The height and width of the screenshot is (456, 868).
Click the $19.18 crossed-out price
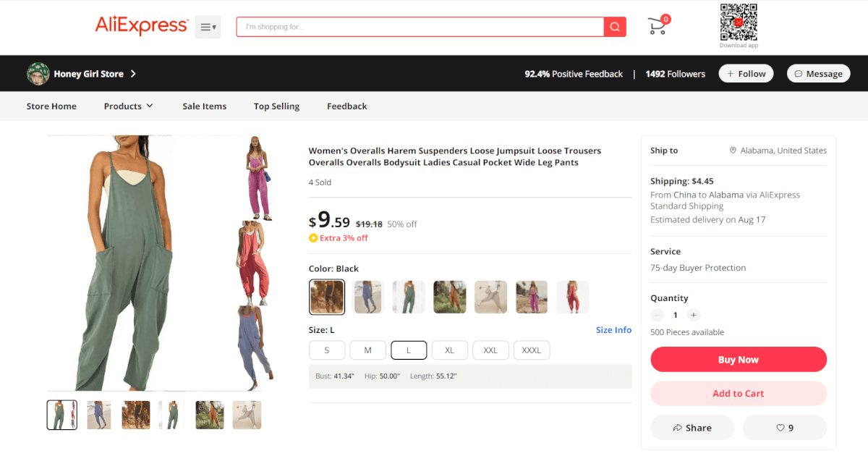(x=369, y=224)
